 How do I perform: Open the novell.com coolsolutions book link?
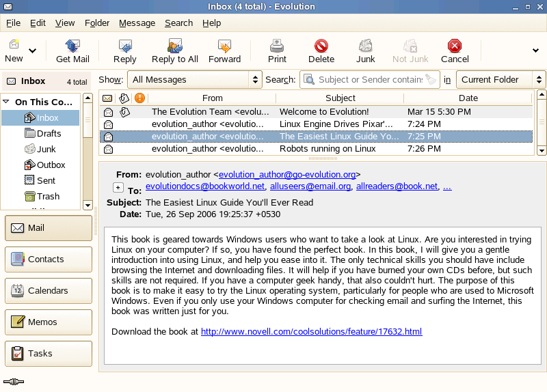[x=311, y=332]
